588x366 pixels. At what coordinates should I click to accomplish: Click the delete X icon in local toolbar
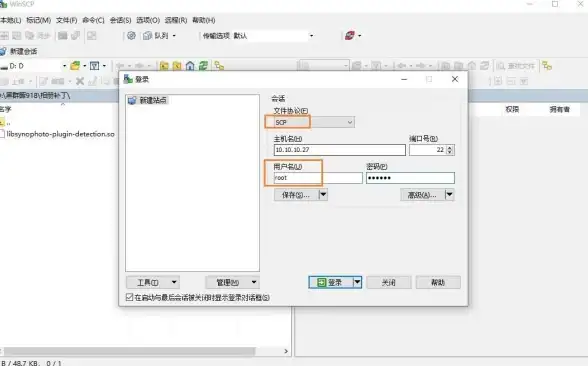click(x=80, y=81)
